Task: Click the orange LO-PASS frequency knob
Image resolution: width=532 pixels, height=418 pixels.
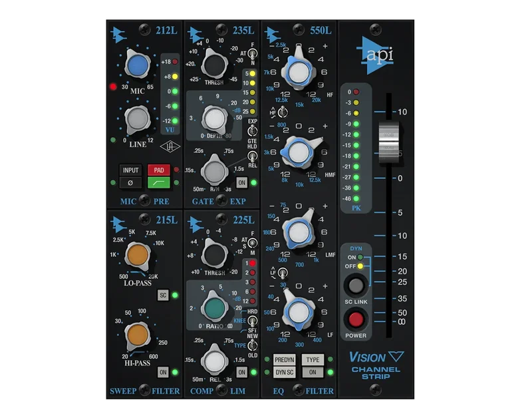Action: [138, 256]
